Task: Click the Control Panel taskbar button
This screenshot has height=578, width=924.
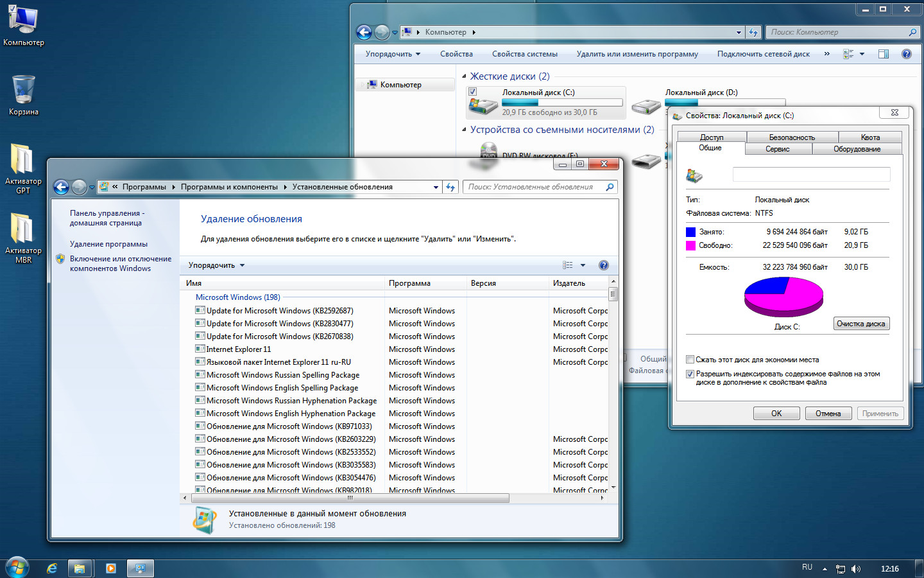Action: tap(141, 568)
